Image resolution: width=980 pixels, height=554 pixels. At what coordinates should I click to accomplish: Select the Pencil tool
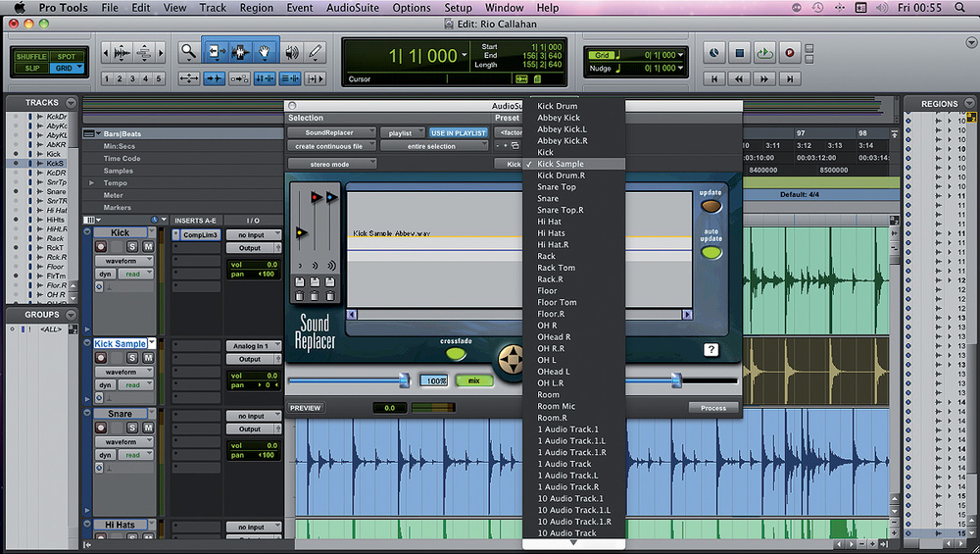316,53
